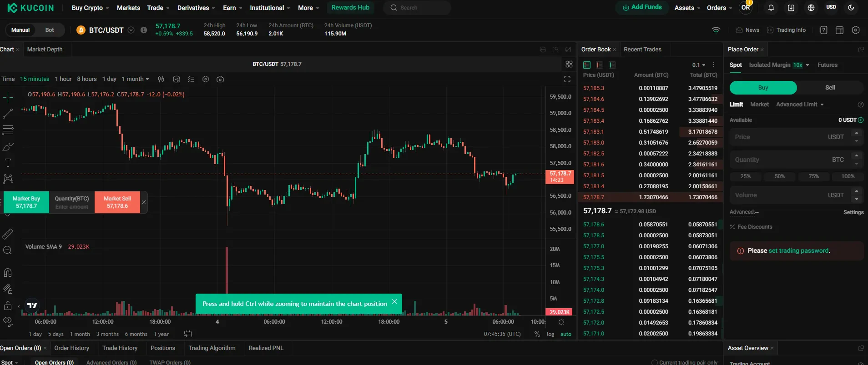Open the 1 month interval dropdown
868x365 pixels.
[x=135, y=79]
